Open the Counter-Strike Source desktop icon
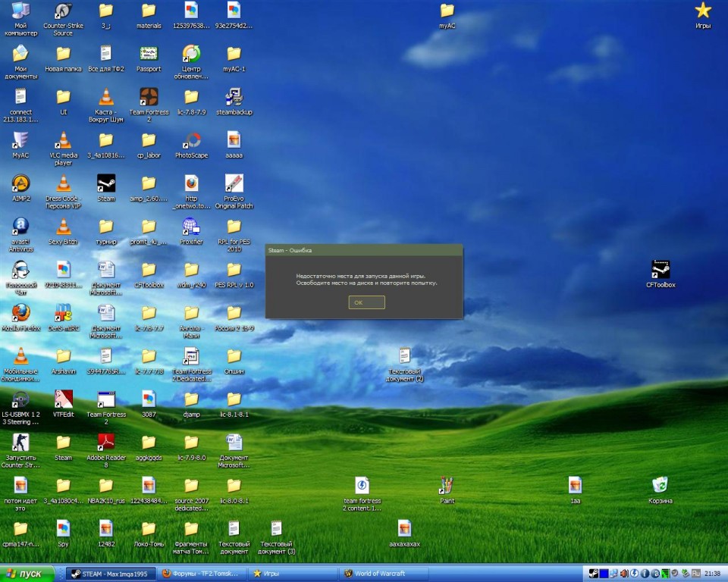Screen dimensions: 728x582 pyautogui.click(x=63, y=19)
